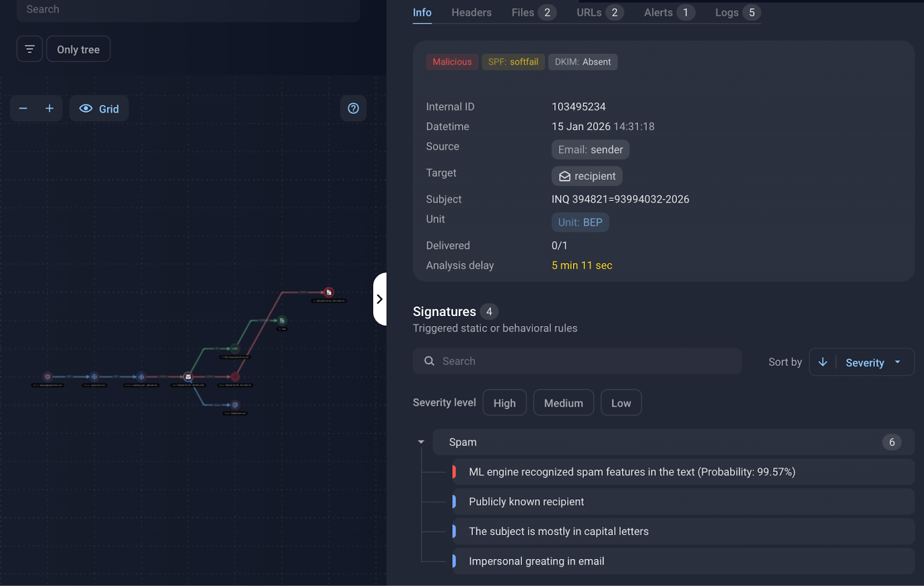
Task: Collapse the Spam signatures group
Action: pos(420,441)
